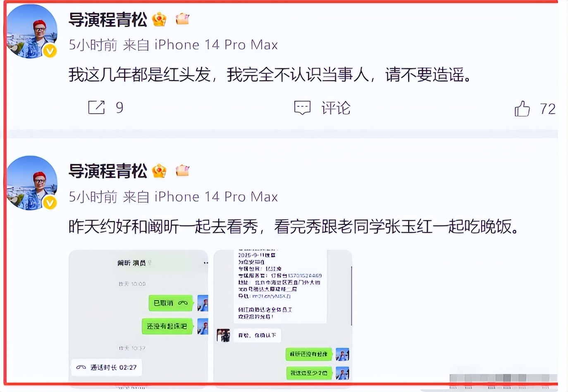Image resolution: width=568 pixels, height=392 pixels.
Task: Click the yellow verified badge on first avatar
Action: (x=50, y=51)
